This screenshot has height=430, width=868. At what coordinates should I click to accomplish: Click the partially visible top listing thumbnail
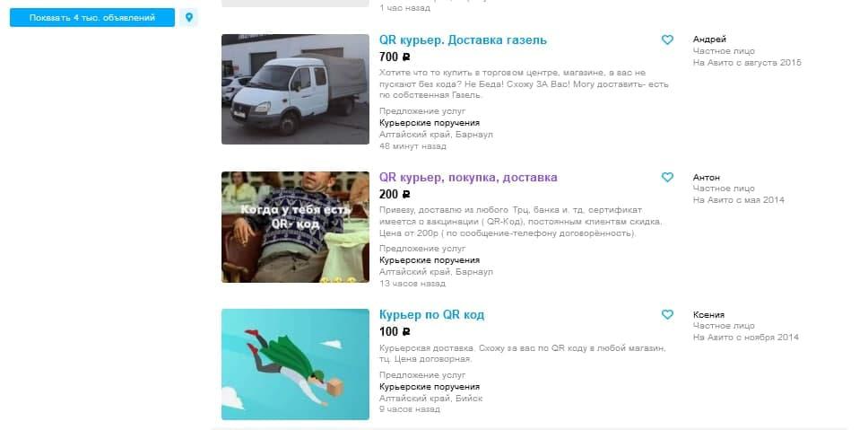295,4
